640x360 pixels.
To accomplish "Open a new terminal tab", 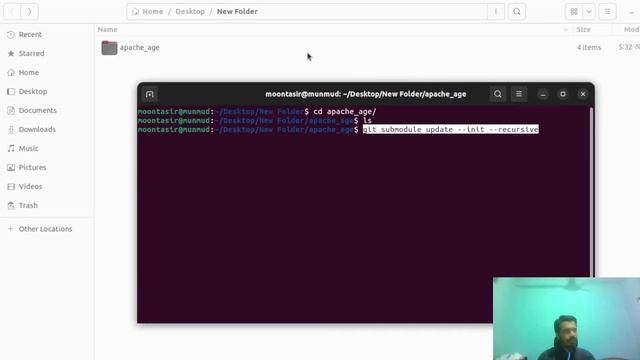I will click(x=150, y=94).
